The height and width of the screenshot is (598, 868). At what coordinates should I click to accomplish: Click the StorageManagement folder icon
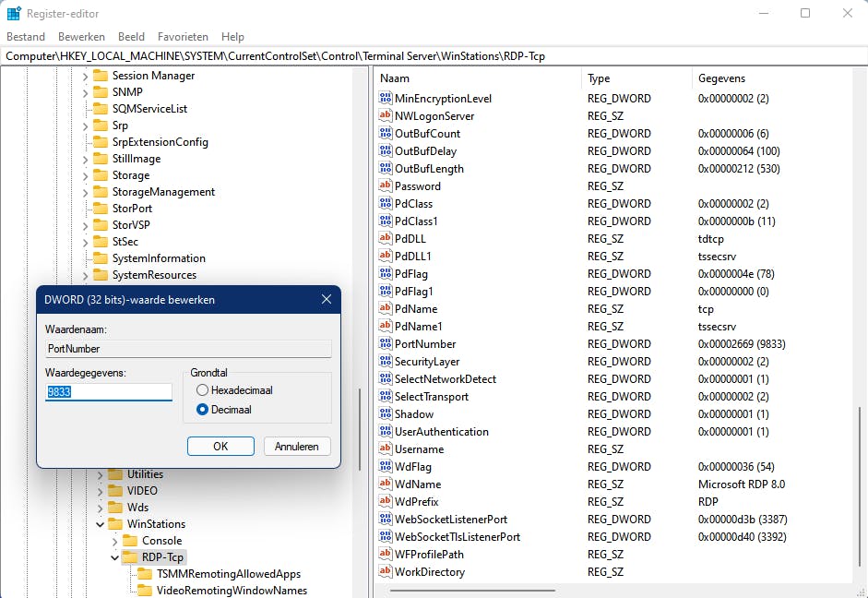pos(101,192)
